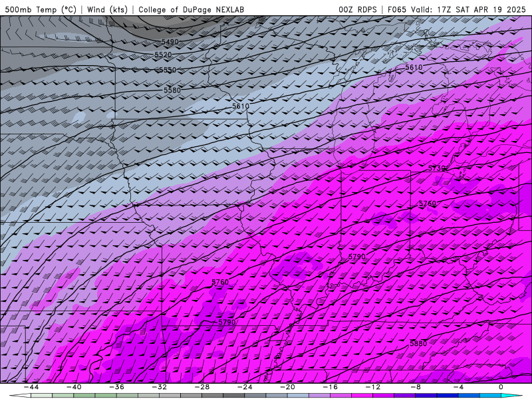Select the "College of DuPage NEXLAB" credit text

coord(191,9)
